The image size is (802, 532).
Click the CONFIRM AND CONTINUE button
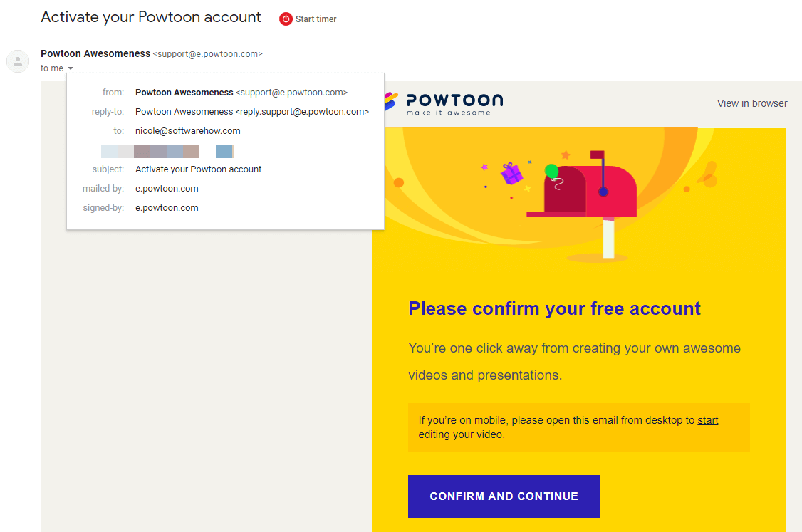(x=504, y=496)
